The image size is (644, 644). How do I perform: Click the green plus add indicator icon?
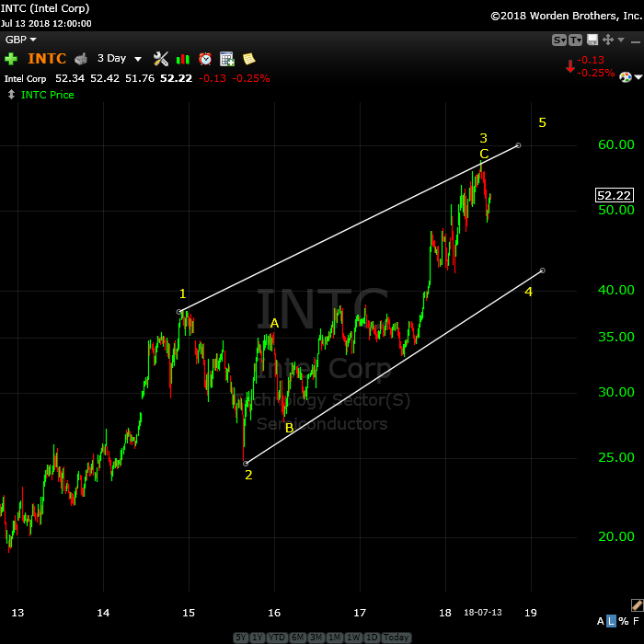pyautogui.click(x=11, y=59)
